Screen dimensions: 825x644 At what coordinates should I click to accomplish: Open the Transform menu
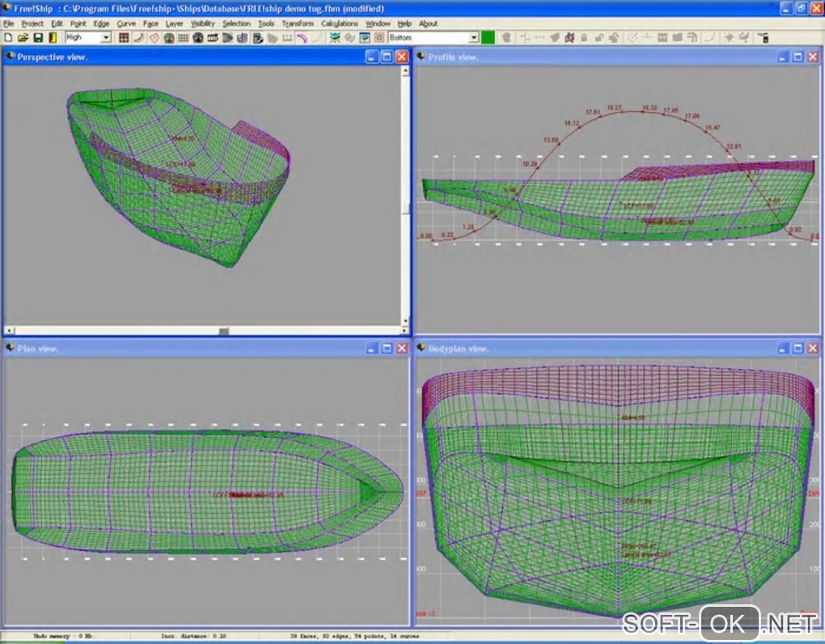pos(298,23)
